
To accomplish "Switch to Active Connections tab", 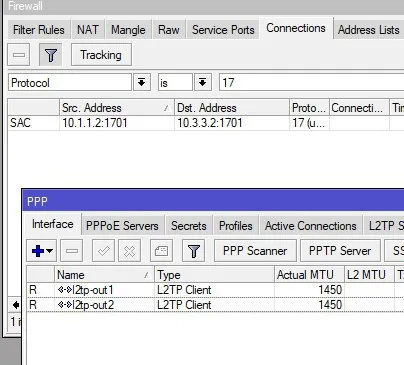I will pos(311,226).
